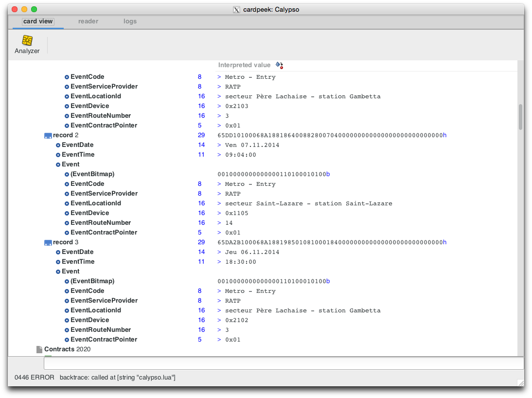Viewport: 532px width, 398px height.
Task: Select the size value 29 of record 3
Action: point(201,242)
